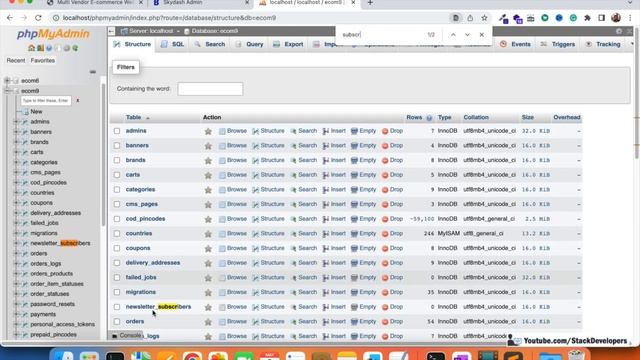
Task: Open the failed_jobs table link
Action: click(141, 278)
